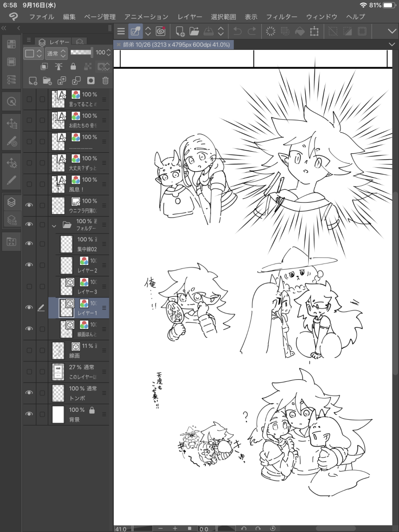
Task: Open the レイヤー menu in menu bar
Action: (190, 16)
